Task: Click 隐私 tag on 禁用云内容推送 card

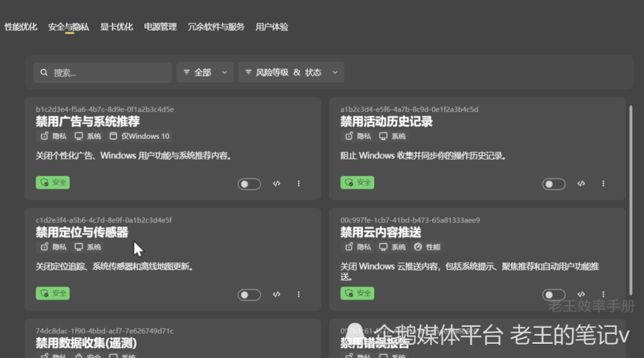Action: [358, 247]
